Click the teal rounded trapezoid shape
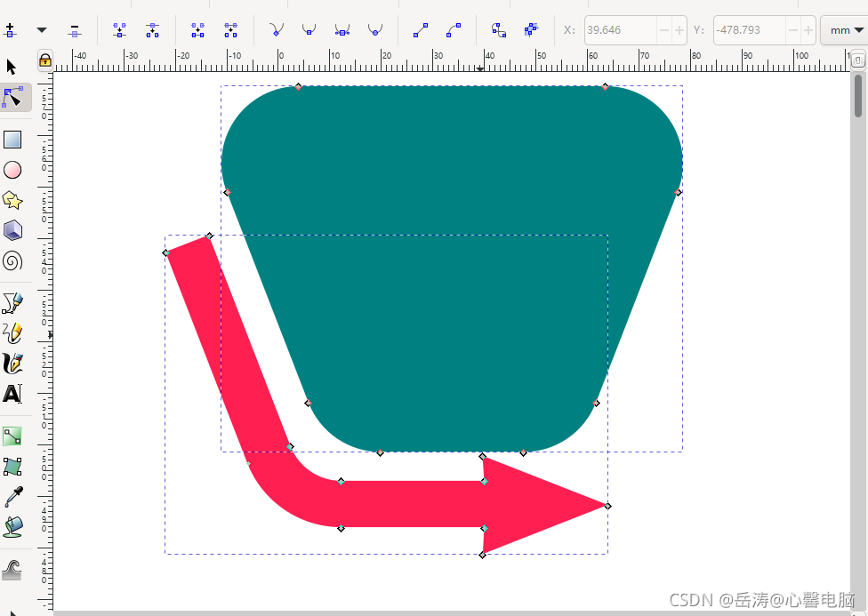 point(451,269)
